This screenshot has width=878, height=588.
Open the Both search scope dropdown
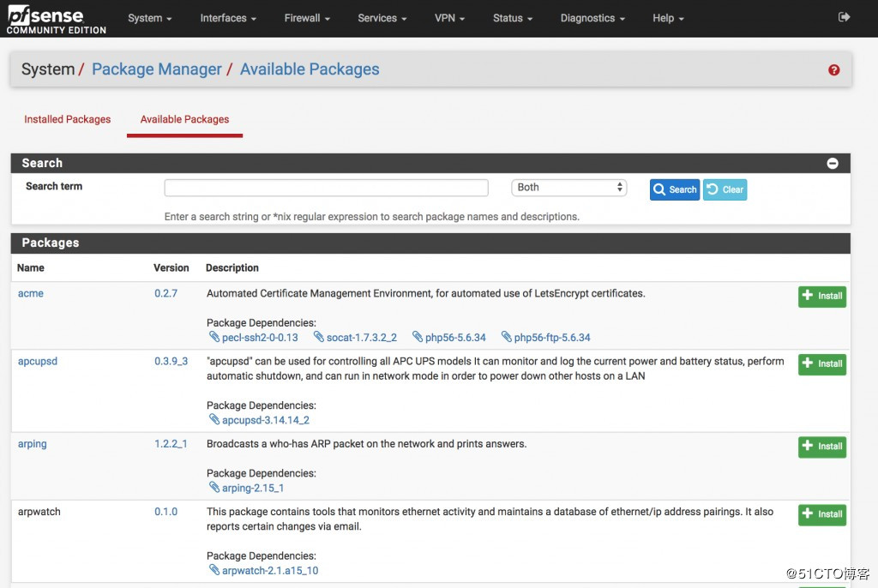568,188
